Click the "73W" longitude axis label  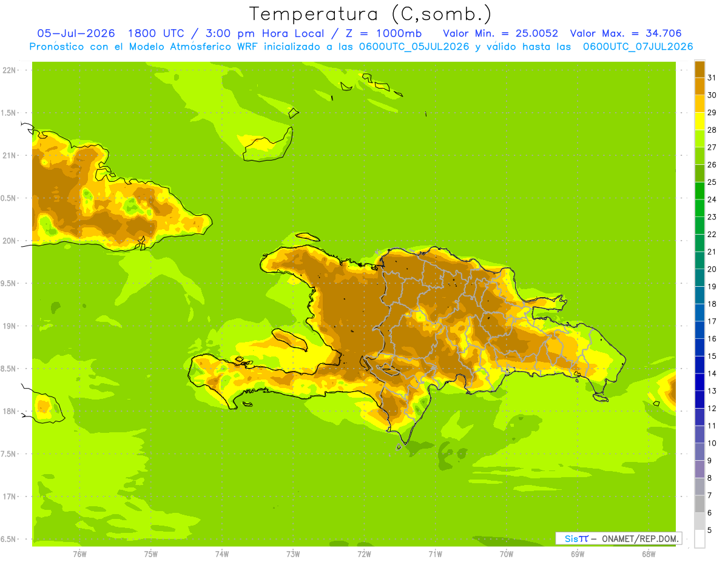pos(293,554)
